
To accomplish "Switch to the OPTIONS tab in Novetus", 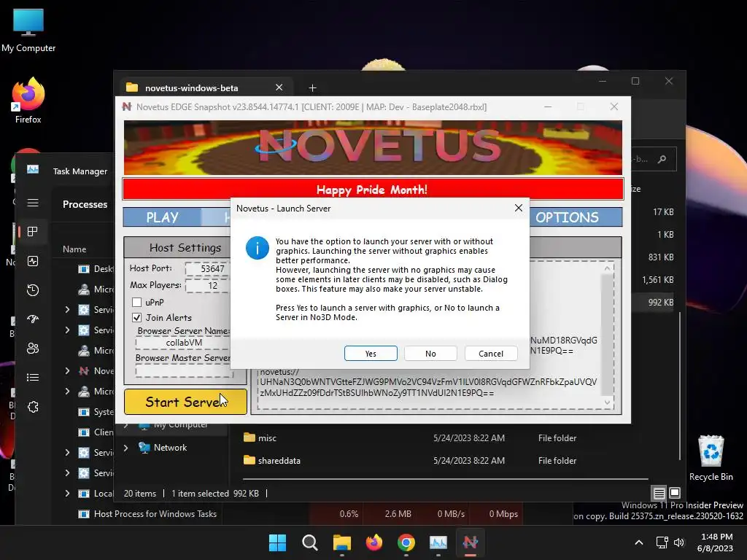I will [567, 217].
